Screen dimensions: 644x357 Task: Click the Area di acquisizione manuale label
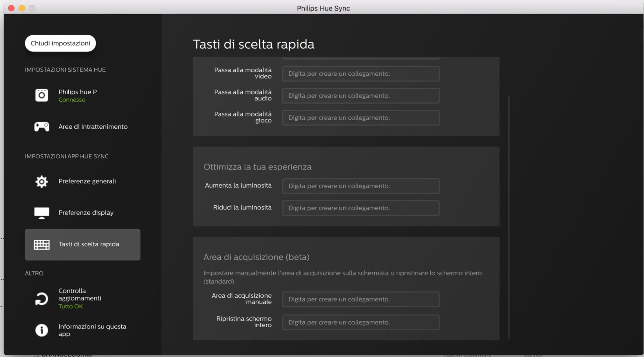tap(242, 299)
